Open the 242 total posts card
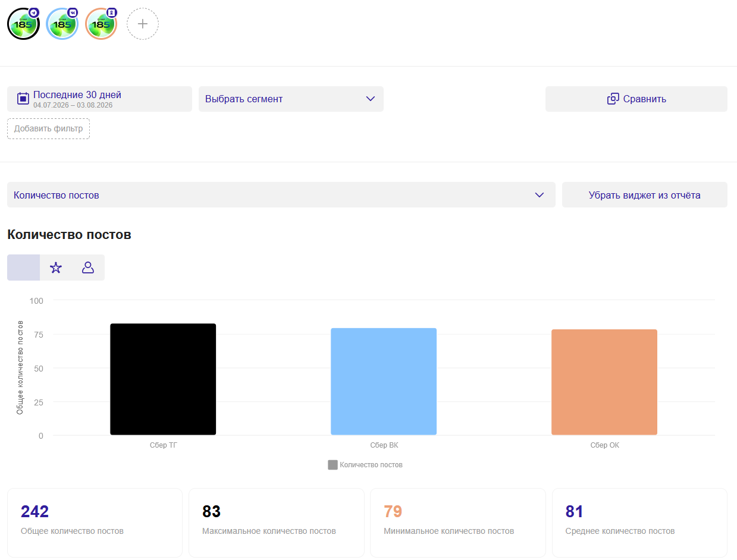Image resolution: width=737 pixels, height=560 pixels. 95,523
